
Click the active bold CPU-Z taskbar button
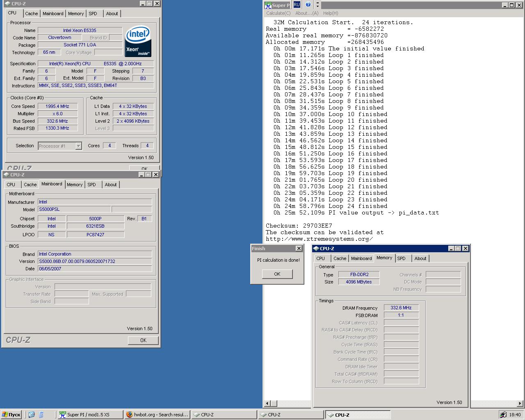coord(358,415)
